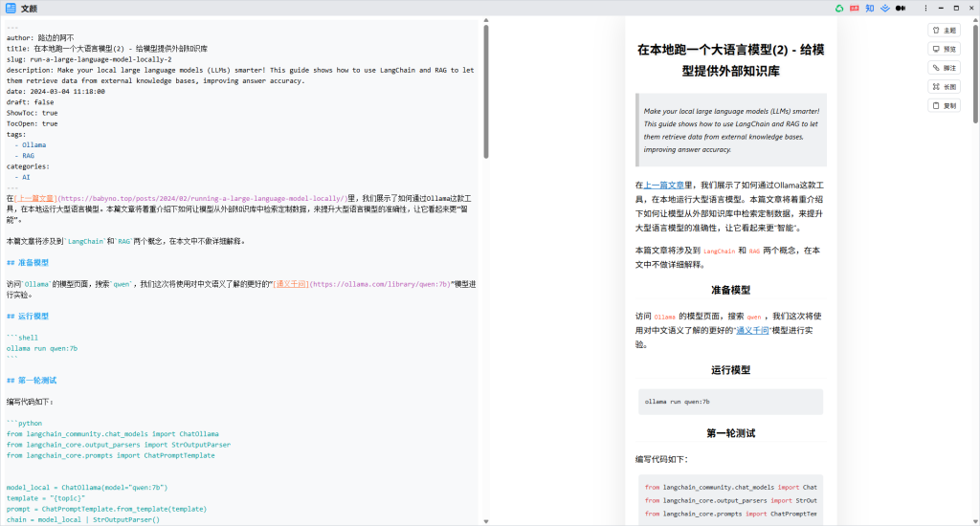This screenshot has width=980, height=526.
Task: Click the '## 运行模型' heading in editor
Action: (28, 317)
